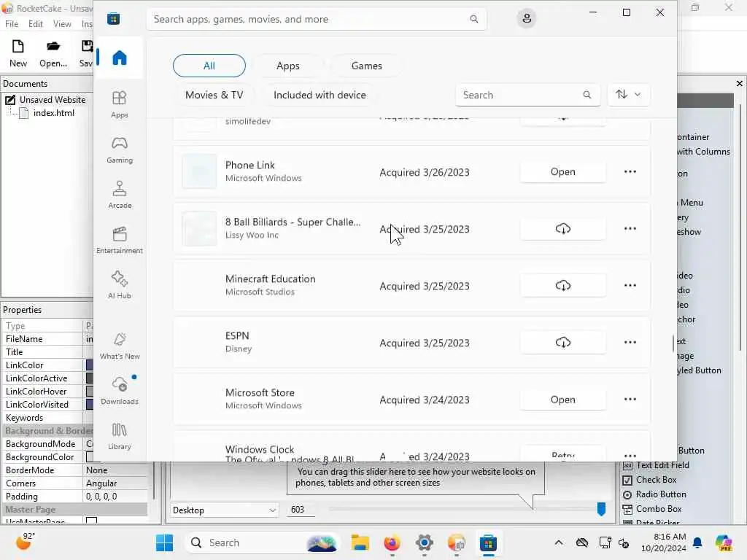Toggle the UseMasterPage checkbox

click(91, 521)
